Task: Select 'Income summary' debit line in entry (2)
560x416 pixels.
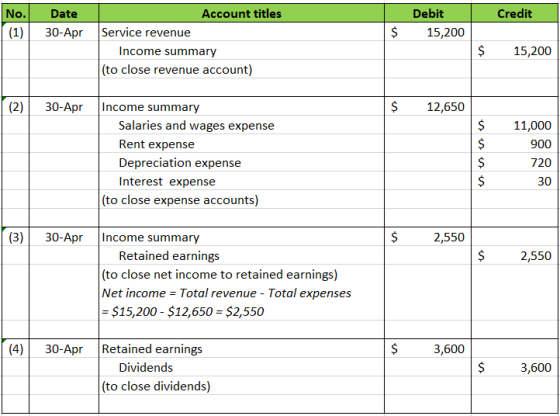Action: [241, 106]
